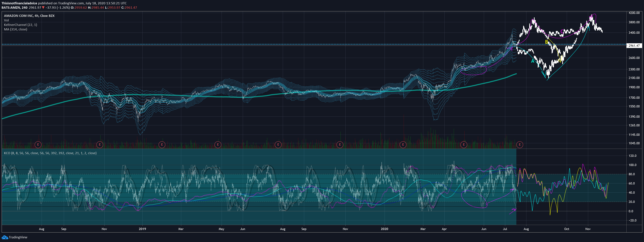Click the TradingView cloud logo icon
The image size is (644, 242).
5,237
